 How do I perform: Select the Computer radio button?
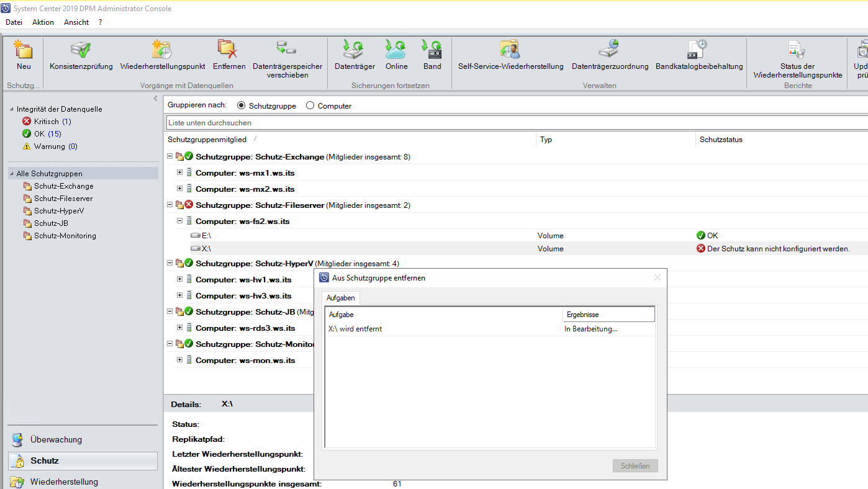pyautogui.click(x=310, y=106)
